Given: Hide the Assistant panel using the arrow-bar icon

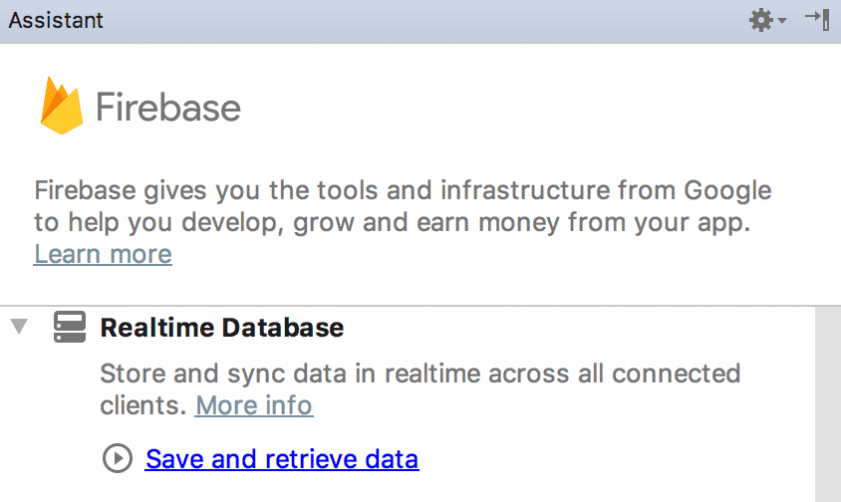Looking at the screenshot, I should pos(817,20).
